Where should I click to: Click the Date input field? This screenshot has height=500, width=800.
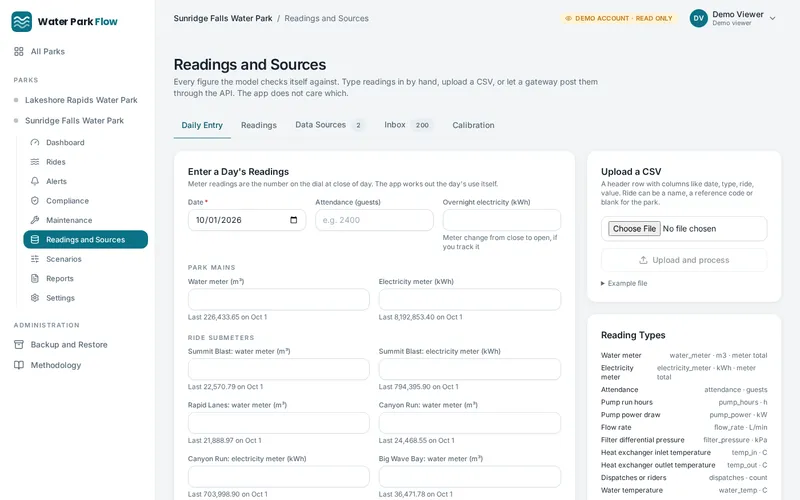pos(247,220)
